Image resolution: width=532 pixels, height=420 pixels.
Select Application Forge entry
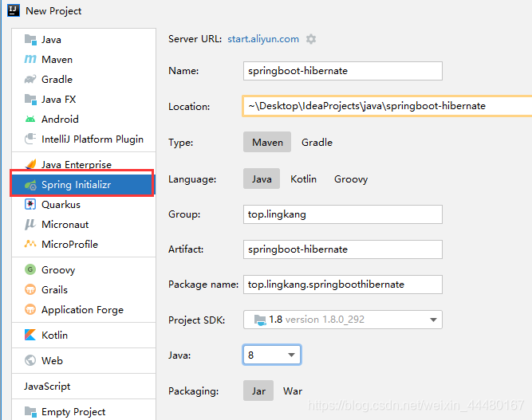coord(84,309)
